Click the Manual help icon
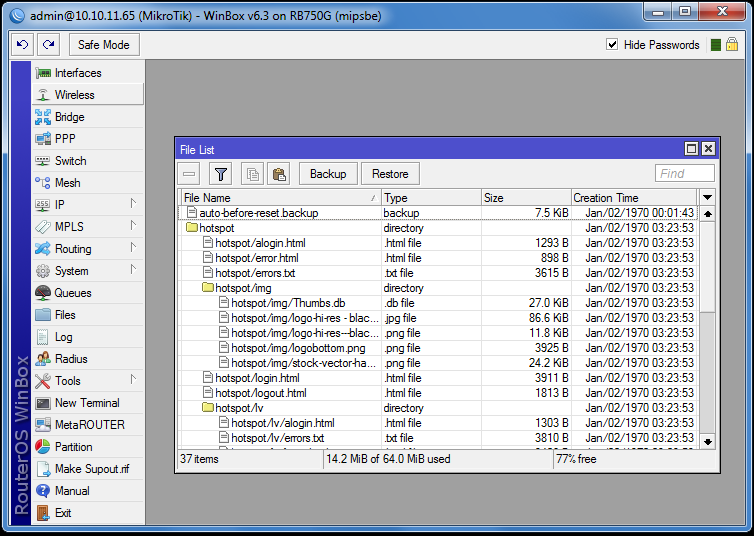The height and width of the screenshot is (536, 754). coord(43,491)
